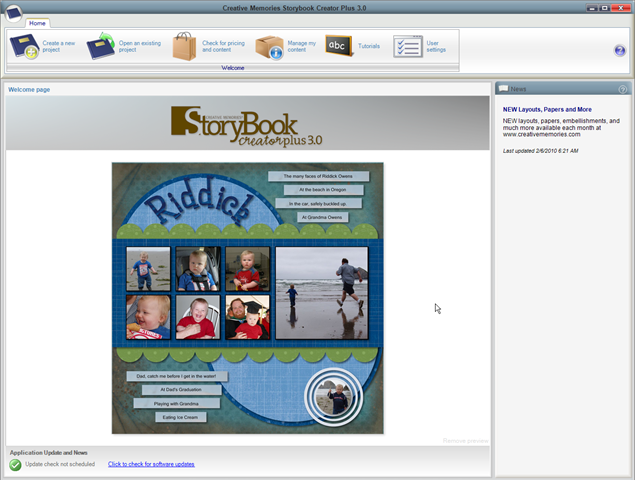This screenshot has height=480, width=635.
Task: Click the StoryBook Creator Plus 3.0 logo
Action: click(247, 126)
